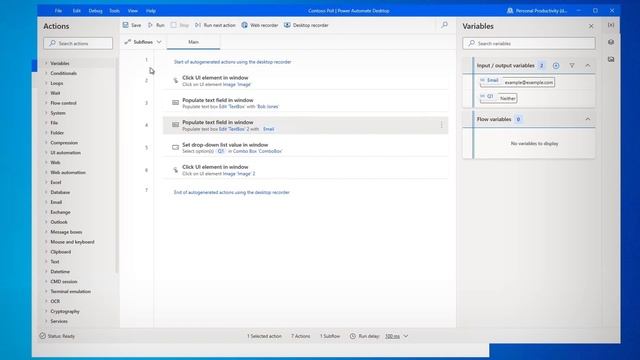Expand the Variables action group
This screenshot has width=640, height=360.
(x=46, y=63)
